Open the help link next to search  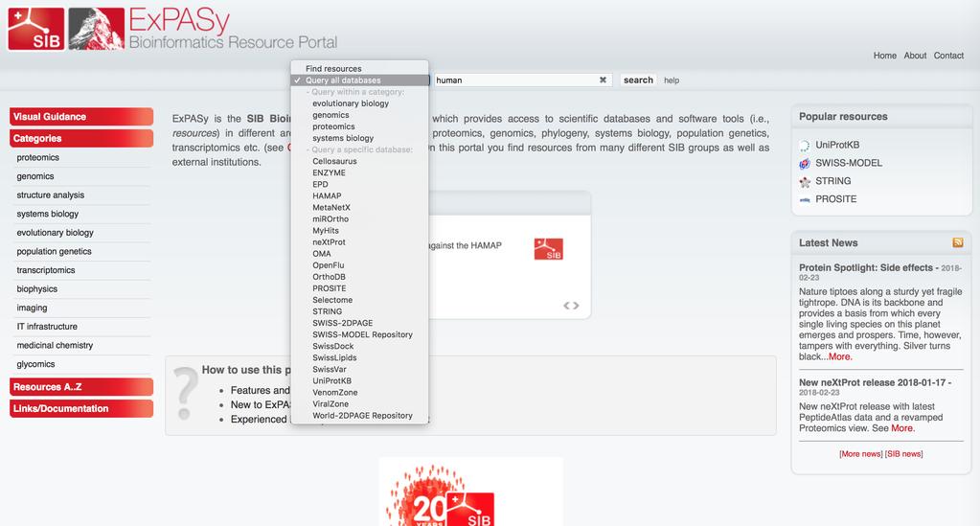[672, 80]
